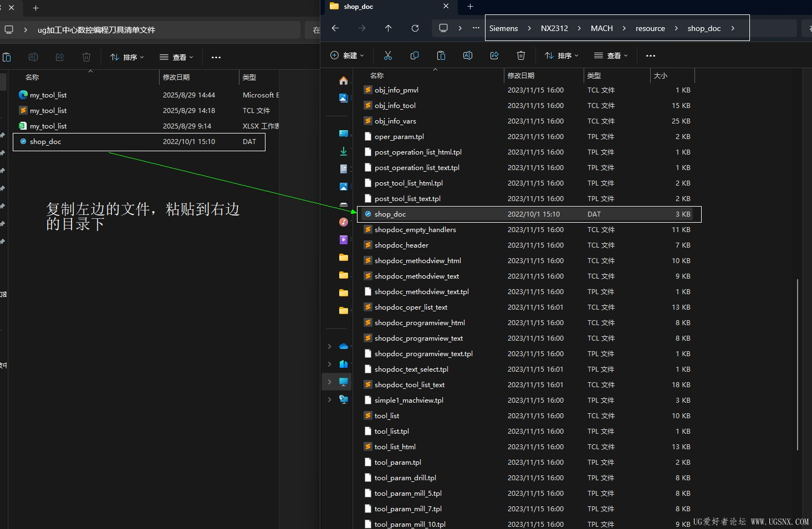Expand the This PC node in sidebar
The image size is (812, 529).
(330, 382)
